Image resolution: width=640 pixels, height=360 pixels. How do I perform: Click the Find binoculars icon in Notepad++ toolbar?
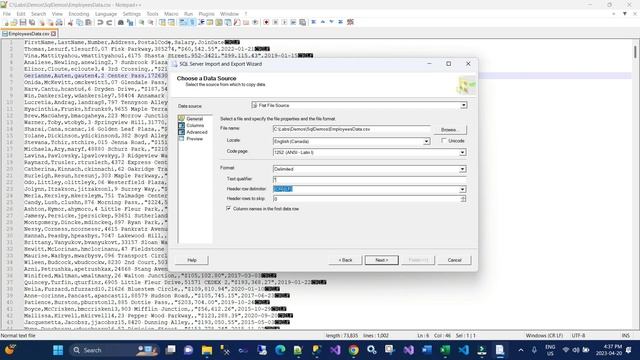pyautogui.click(x=121, y=22)
